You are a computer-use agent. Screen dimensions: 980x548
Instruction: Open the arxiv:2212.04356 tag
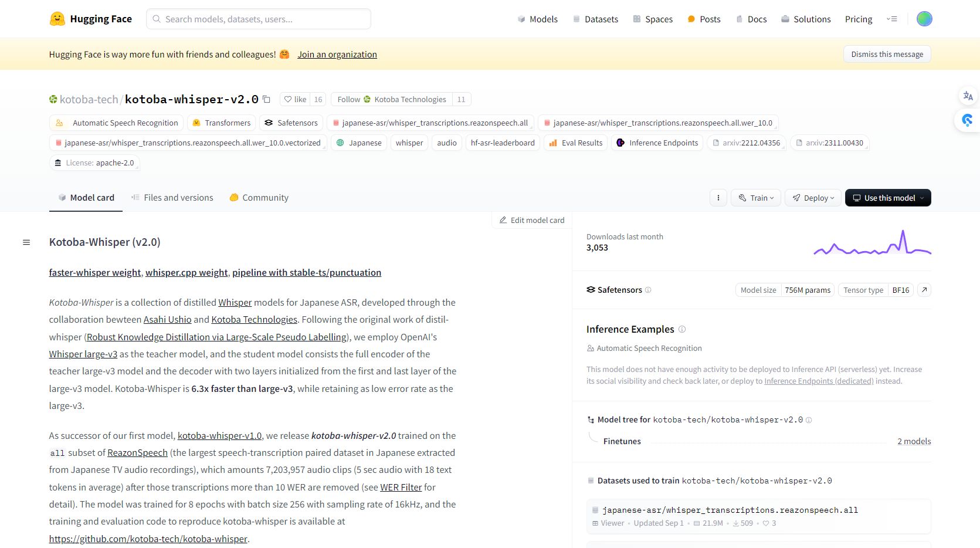pos(747,143)
